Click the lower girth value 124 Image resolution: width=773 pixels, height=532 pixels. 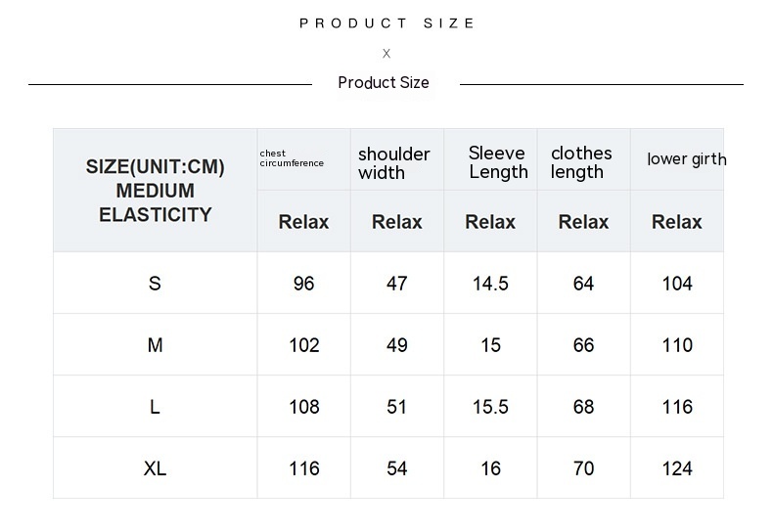pyautogui.click(x=677, y=468)
